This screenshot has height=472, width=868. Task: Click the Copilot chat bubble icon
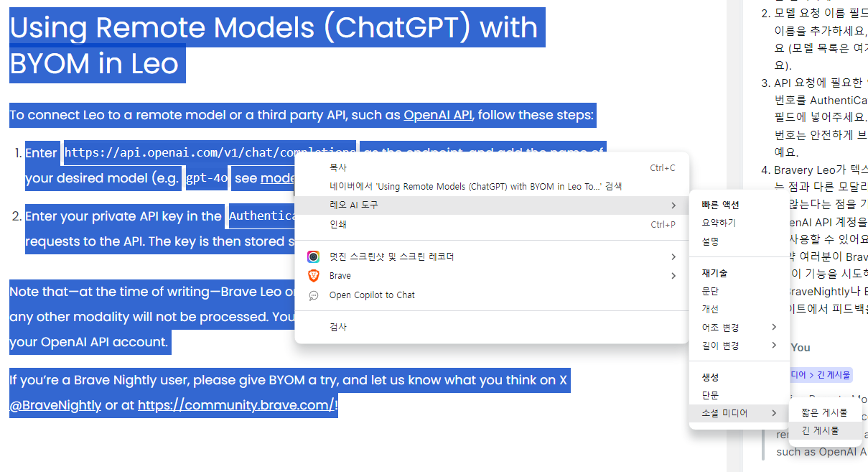(x=313, y=295)
